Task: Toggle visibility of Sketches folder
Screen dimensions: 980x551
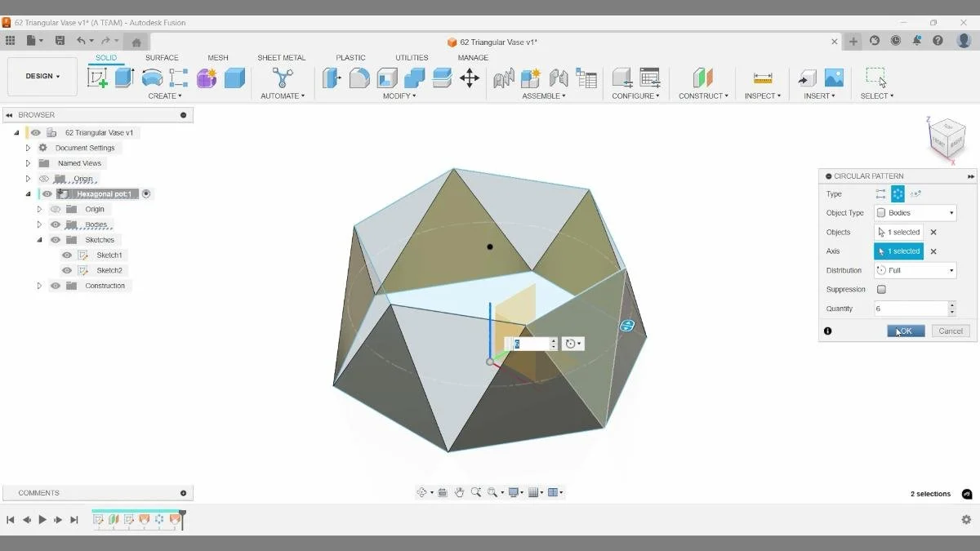Action: click(x=56, y=240)
